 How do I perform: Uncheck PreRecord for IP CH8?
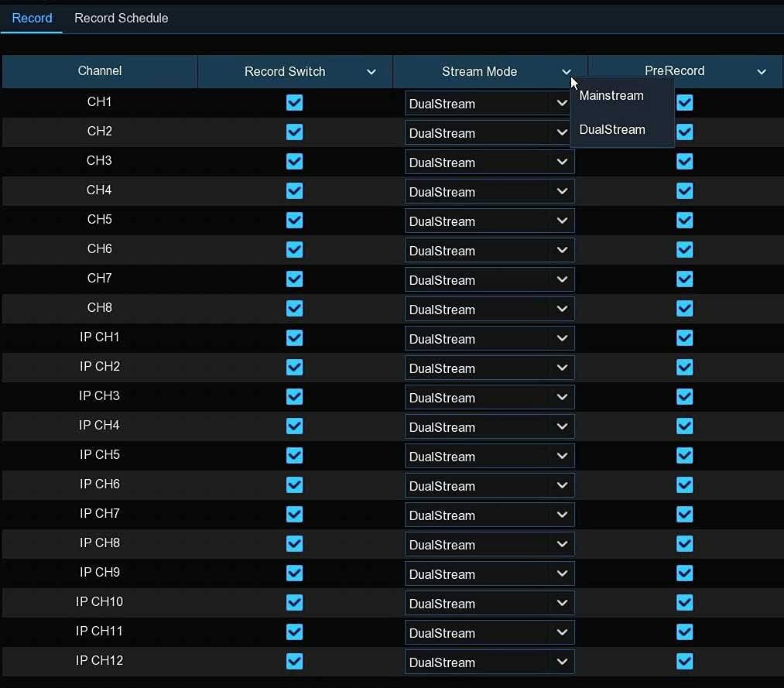(x=684, y=543)
